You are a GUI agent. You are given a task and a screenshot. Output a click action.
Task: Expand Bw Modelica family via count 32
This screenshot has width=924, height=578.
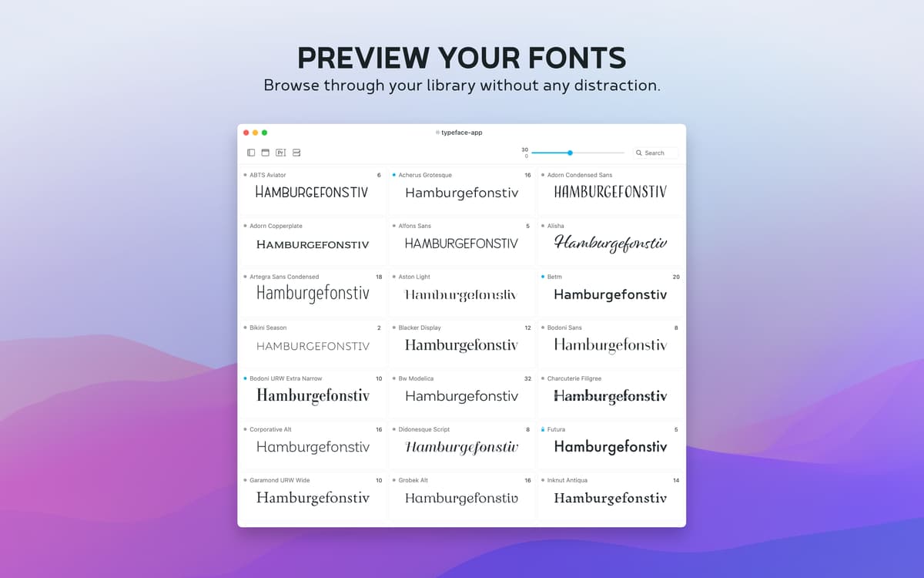[x=527, y=378]
